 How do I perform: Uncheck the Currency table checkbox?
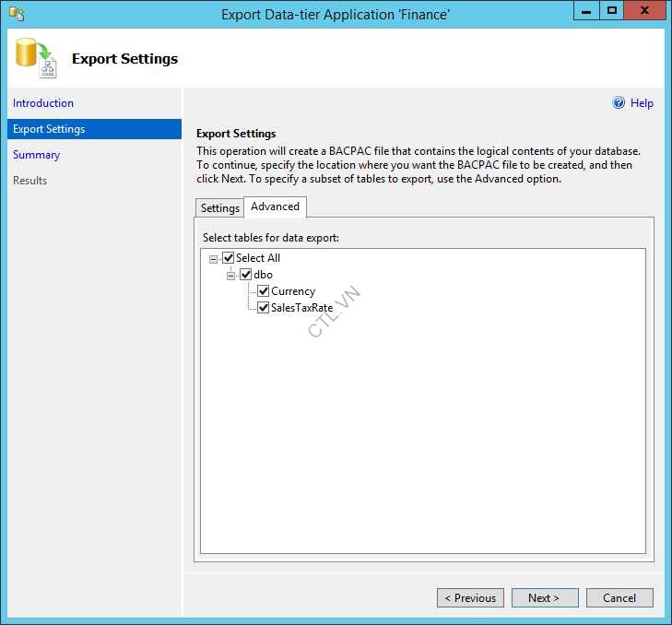[264, 291]
